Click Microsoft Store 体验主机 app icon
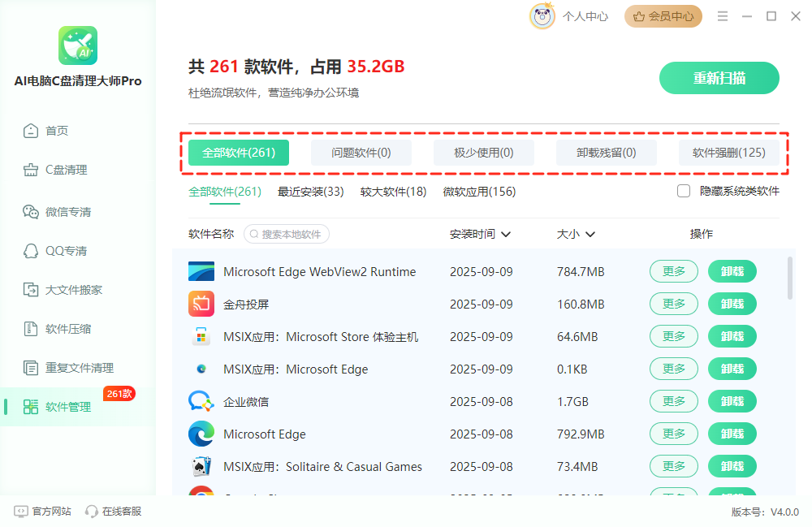The image size is (812, 527). click(x=201, y=336)
